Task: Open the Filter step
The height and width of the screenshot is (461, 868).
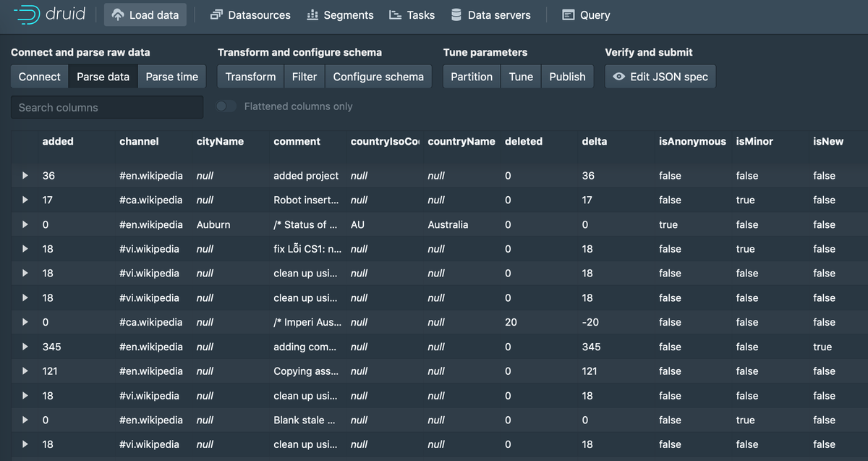Action: [x=305, y=77]
